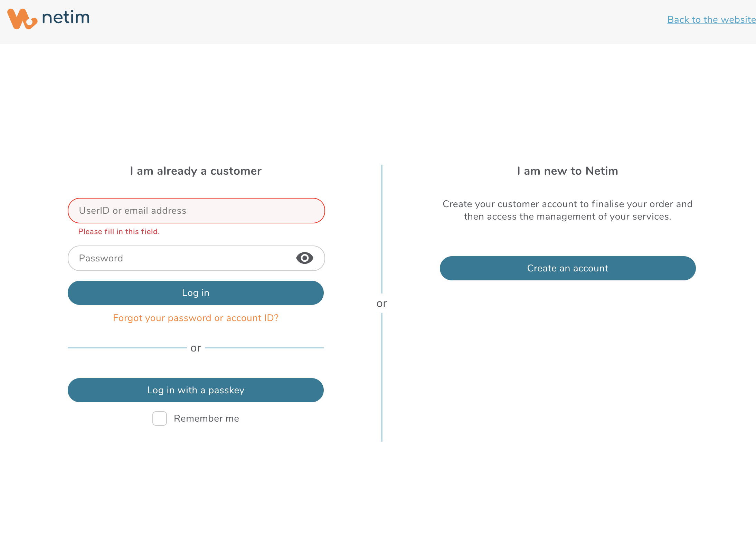Image resolution: width=756 pixels, height=539 pixels.
Task: Click the Please fill in this field error
Action: pyautogui.click(x=119, y=232)
